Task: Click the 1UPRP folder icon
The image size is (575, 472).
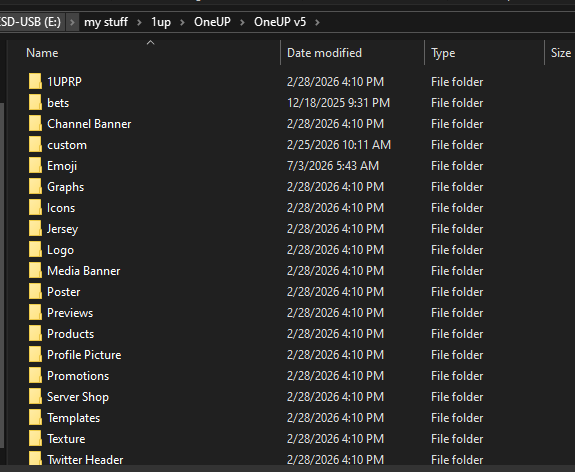Action: tap(35, 81)
